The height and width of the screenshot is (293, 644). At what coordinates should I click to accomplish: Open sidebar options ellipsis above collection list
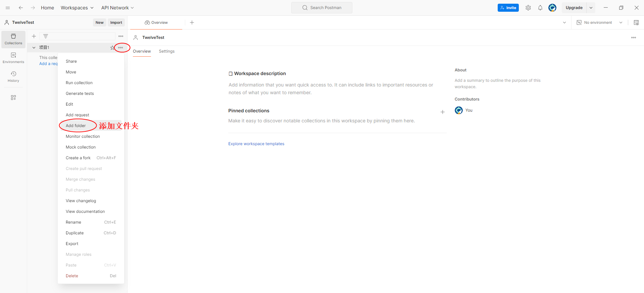121,36
